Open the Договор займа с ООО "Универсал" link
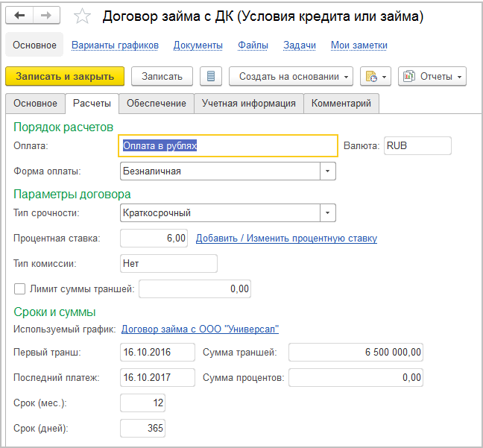Image resolution: width=483 pixels, height=448 pixels. (x=200, y=329)
